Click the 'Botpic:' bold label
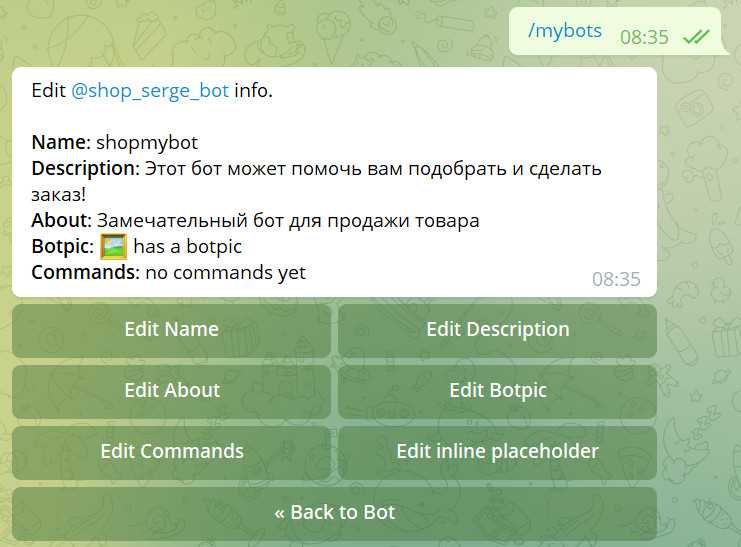 63,246
